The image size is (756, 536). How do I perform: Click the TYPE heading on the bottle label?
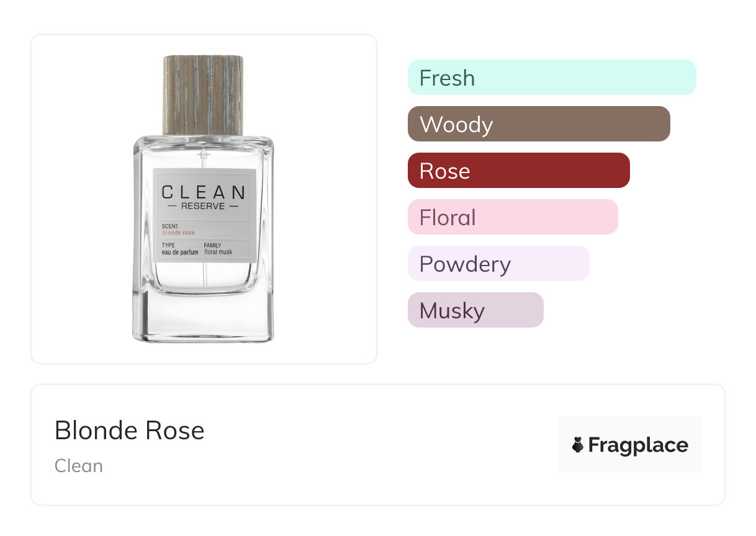click(168, 246)
